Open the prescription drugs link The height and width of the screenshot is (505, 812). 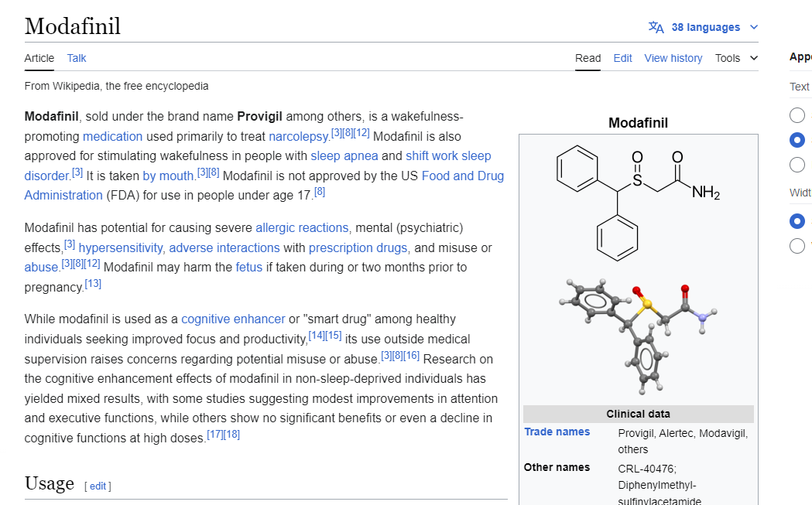[x=358, y=247]
